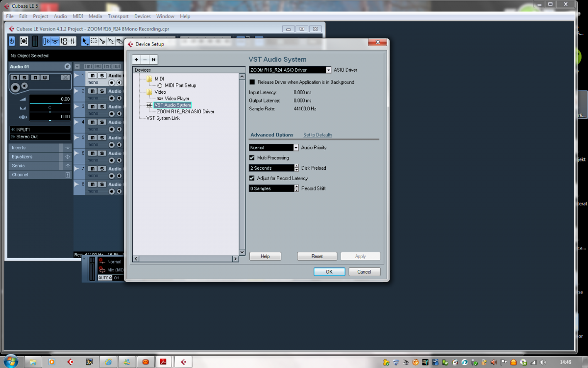This screenshot has width=588, height=368.
Task: Mute track 1 in the track list
Action: coord(92,76)
